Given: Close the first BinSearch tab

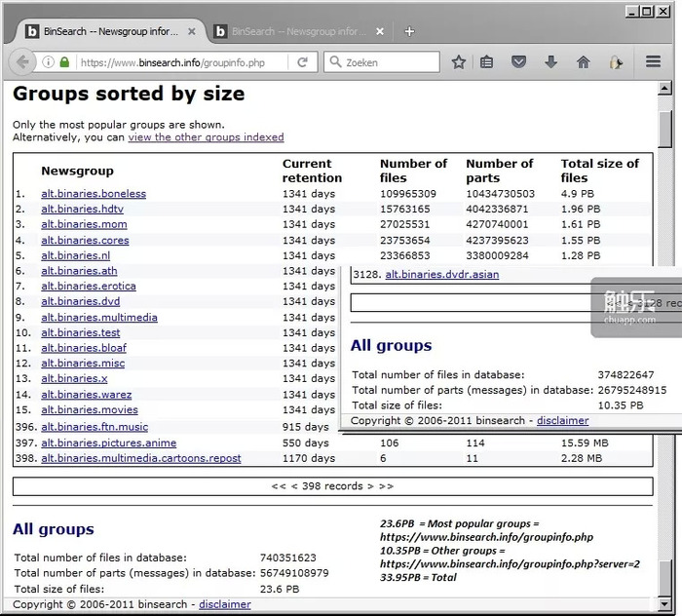Looking at the screenshot, I should tap(191, 31).
